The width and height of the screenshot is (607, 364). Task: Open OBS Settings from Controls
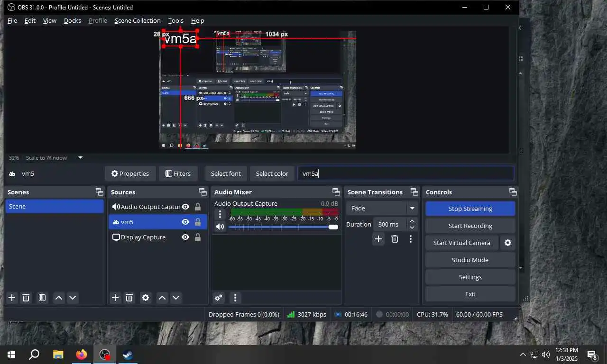click(x=470, y=277)
